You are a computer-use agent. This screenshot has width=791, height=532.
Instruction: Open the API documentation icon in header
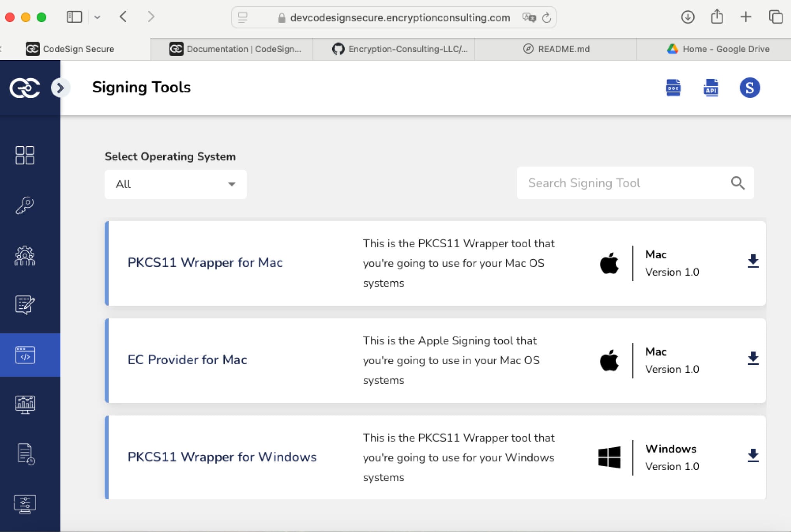[711, 88]
